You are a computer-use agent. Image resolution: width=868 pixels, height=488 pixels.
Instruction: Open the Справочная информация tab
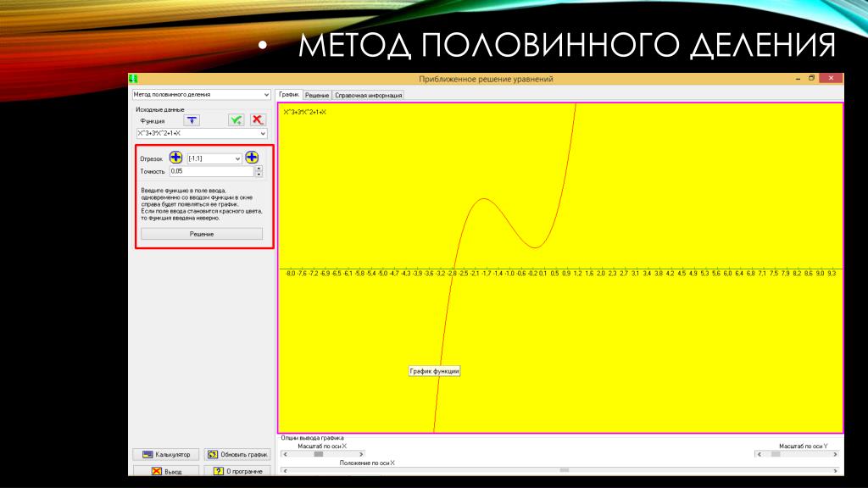(368, 95)
